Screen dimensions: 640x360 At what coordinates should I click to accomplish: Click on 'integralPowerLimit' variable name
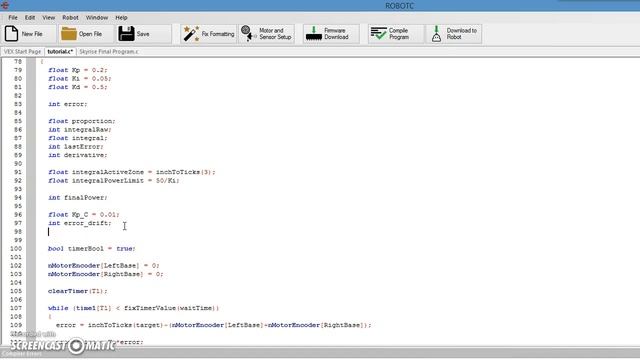(x=108, y=180)
